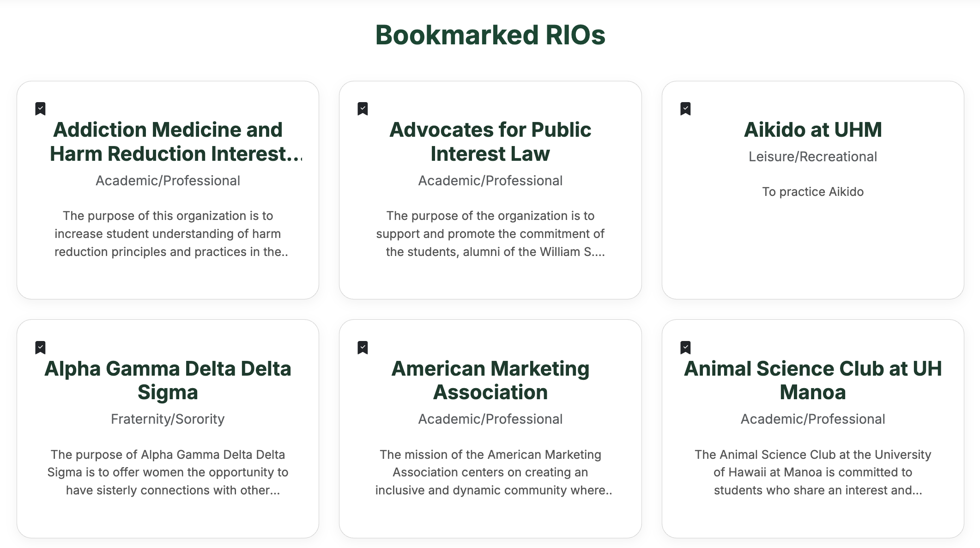This screenshot has width=980, height=548.
Task: Open Animal Science Club at UH Manoa
Action: point(812,380)
